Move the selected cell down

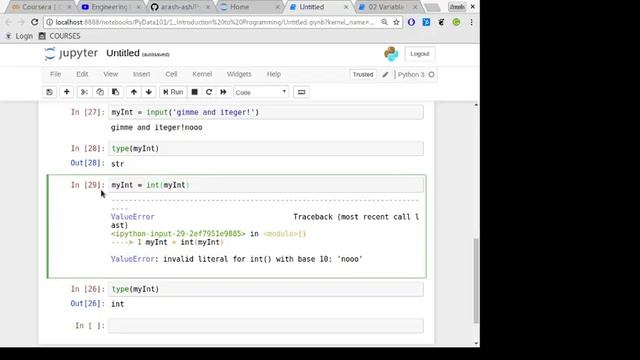pos(149,92)
